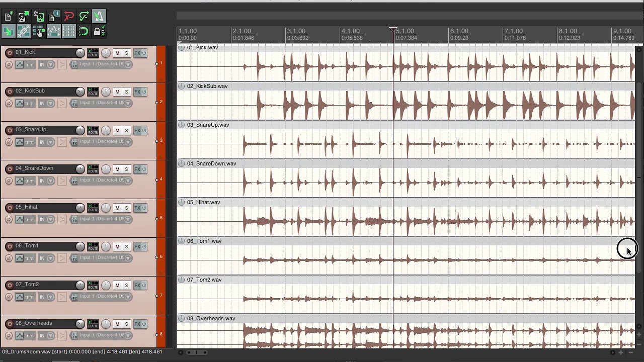Arm the 01_Kick track for recording
The height and width of the screenshot is (362, 644).
coord(10,53)
